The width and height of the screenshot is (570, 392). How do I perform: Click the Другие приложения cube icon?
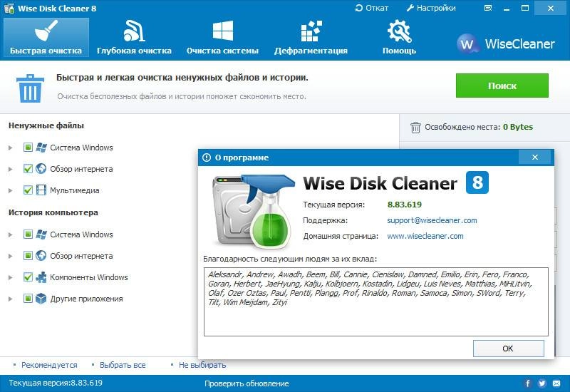point(41,299)
